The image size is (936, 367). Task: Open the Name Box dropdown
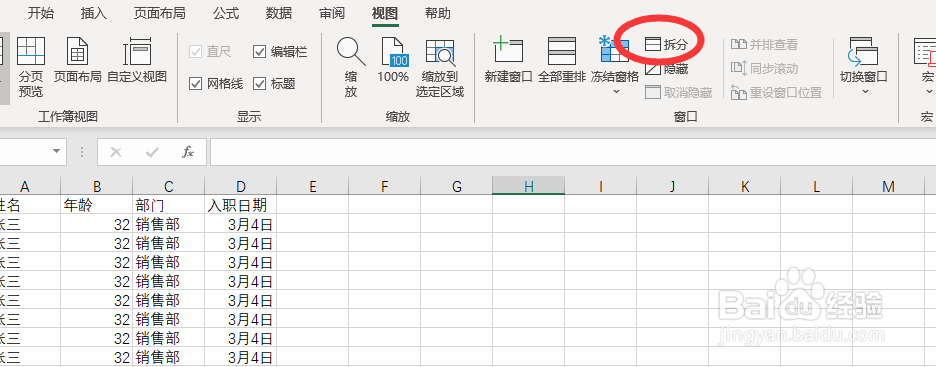click(x=57, y=152)
